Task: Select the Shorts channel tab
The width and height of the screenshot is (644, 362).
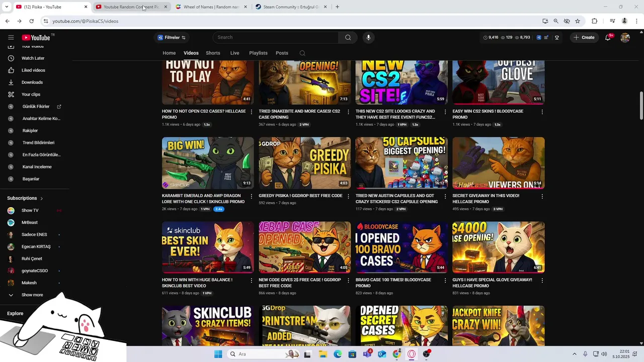Action: [213, 53]
